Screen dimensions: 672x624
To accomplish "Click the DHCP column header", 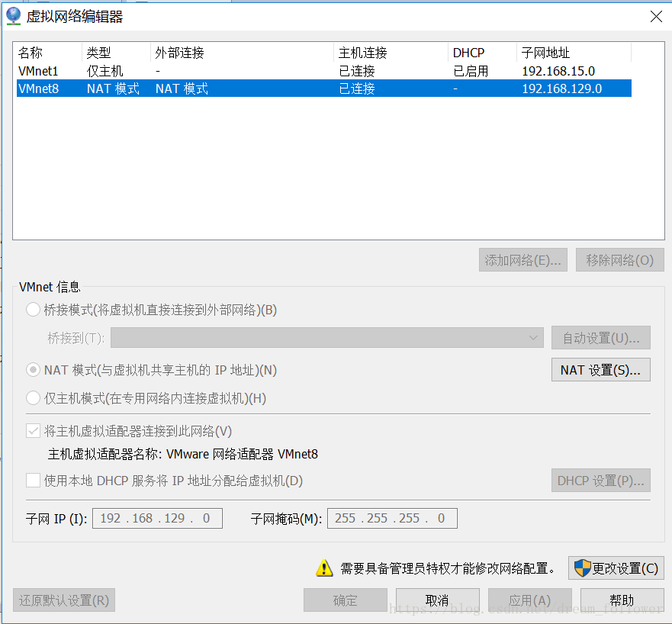I will click(468, 53).
